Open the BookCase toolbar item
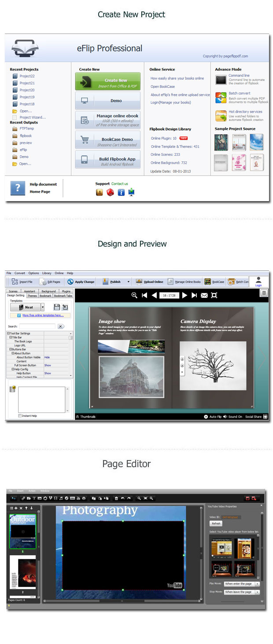Screen dimensions: 273x644 click(214, 282)
